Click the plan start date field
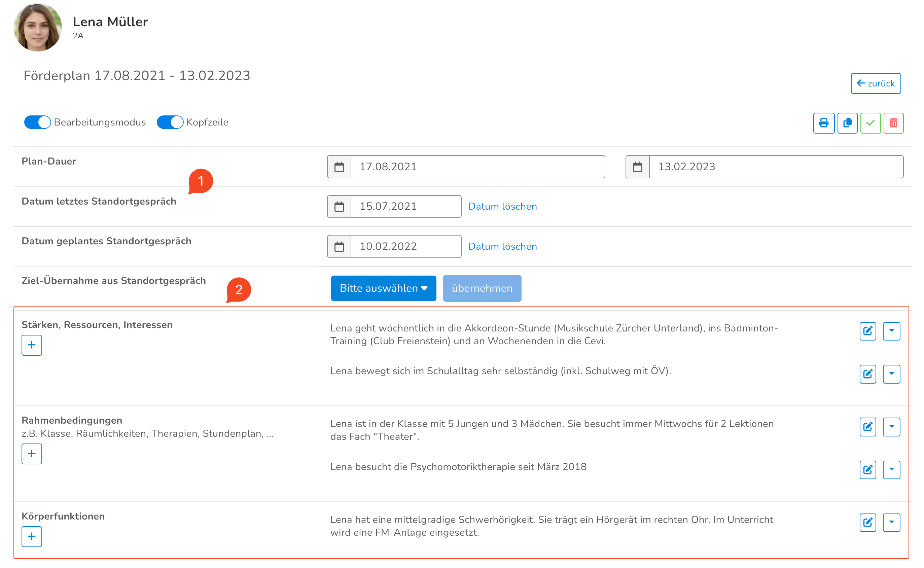924x568 pixels. click(477, 167)
